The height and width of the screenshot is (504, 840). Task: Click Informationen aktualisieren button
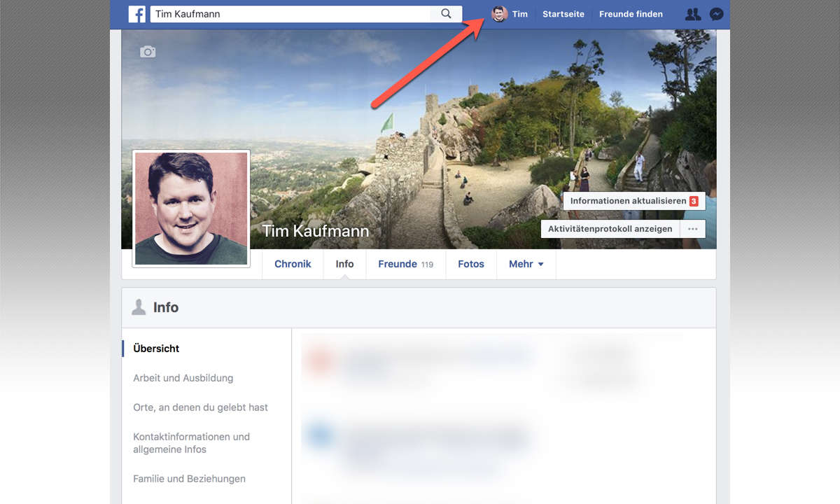coord(633,201)
